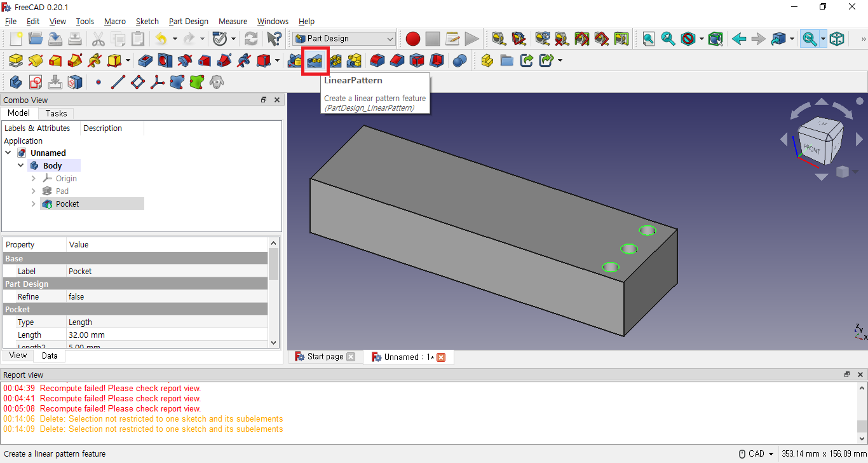Click the Refresh recompute icon

point(251,39)
